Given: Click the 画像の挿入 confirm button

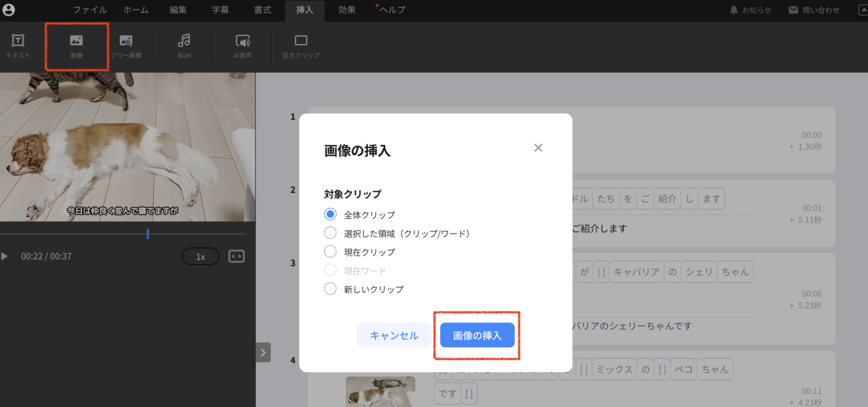Looking at the screenshot, I should point(476,335).
